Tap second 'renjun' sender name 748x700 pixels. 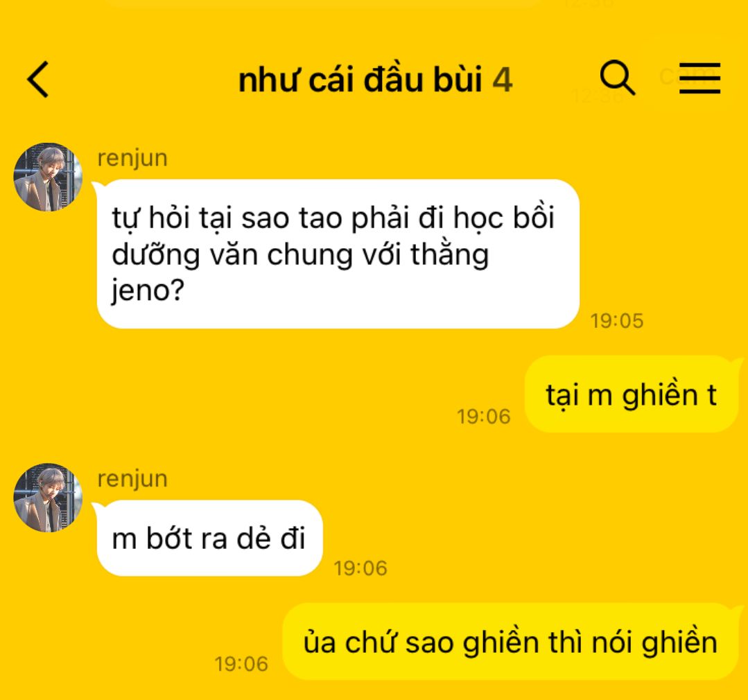click(x=132, y=479)
